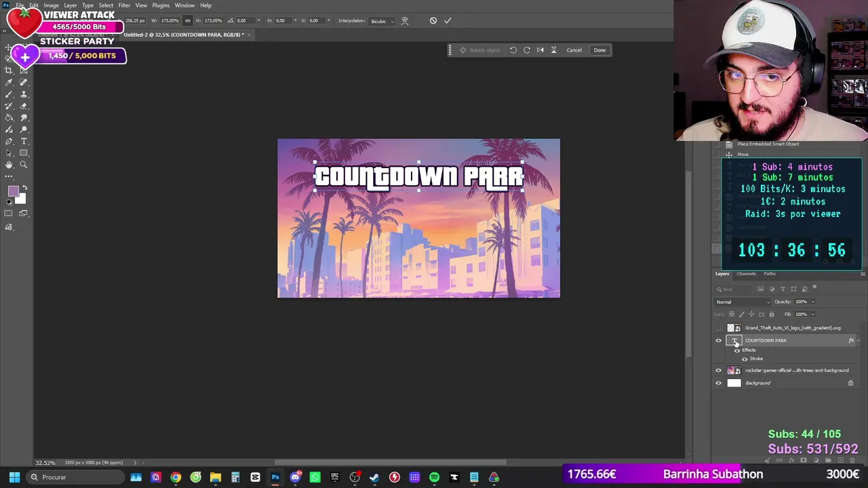The height and width of the screenshot is (488, 868).
Task: Cancel the transform with the circle-slash icon
Action: [x=433, y=20]
